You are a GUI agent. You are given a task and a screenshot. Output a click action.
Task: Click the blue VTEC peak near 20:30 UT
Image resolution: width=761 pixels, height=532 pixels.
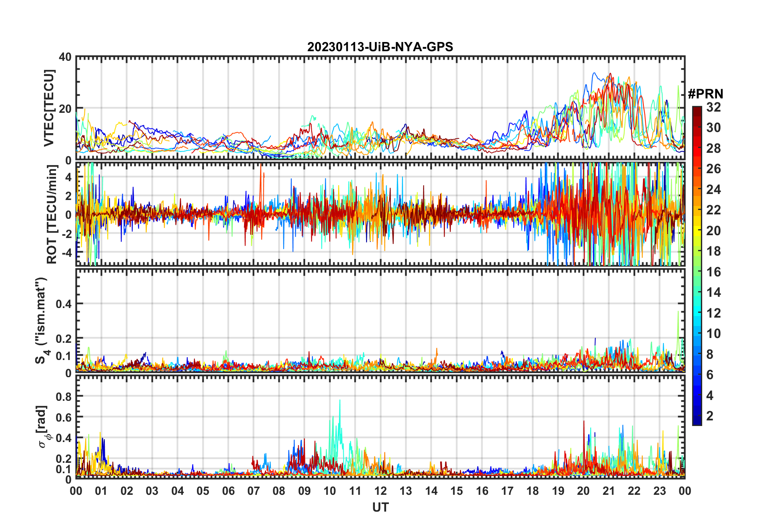[x=594, y=74]
